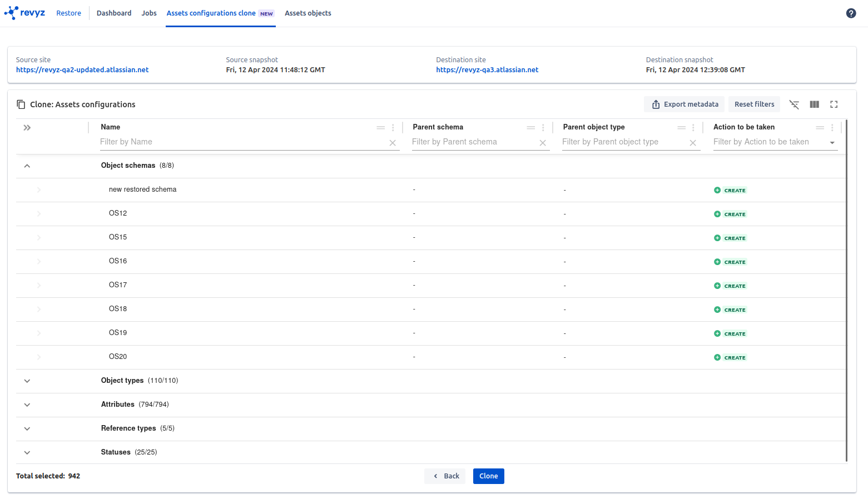Image resolution: width=868 pixels, height=504 pixels.
Task: Click the create icon in OS20 row
Action: click(717, 357)
